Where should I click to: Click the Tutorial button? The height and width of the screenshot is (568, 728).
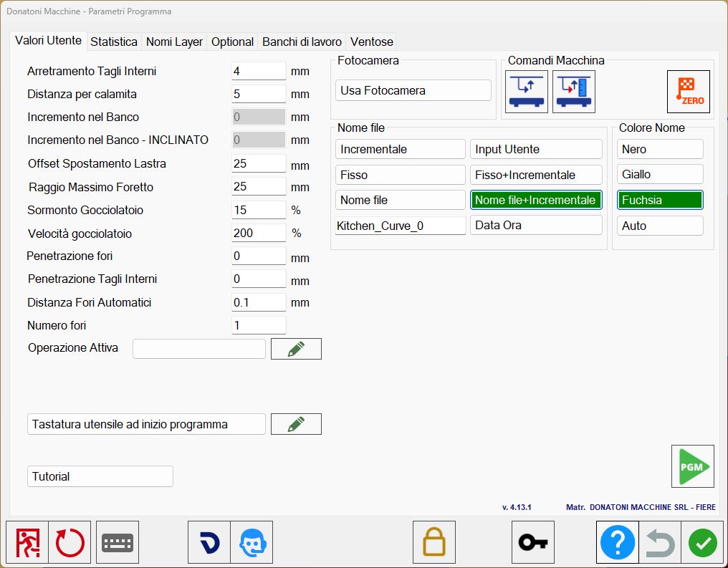point(100,476)
